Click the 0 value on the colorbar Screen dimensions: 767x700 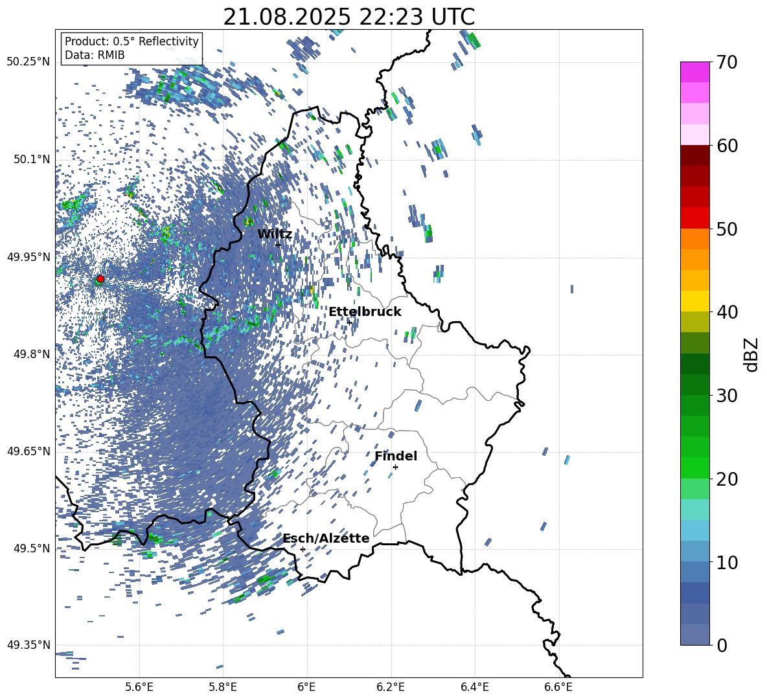pos(722,645)
